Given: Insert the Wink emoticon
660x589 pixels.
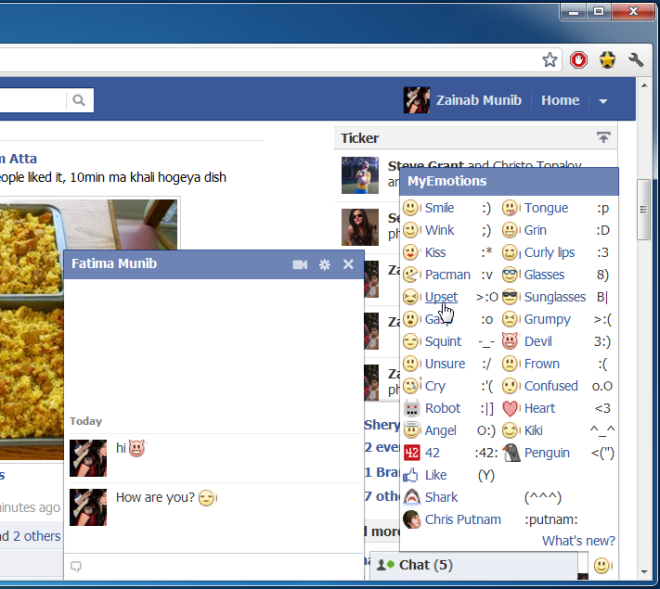Looking at the screenshot, I should [439, 230].
